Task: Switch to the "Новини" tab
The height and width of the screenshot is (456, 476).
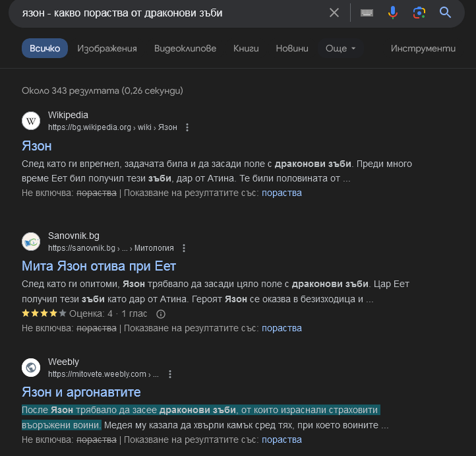Action: tap(292, 48)
